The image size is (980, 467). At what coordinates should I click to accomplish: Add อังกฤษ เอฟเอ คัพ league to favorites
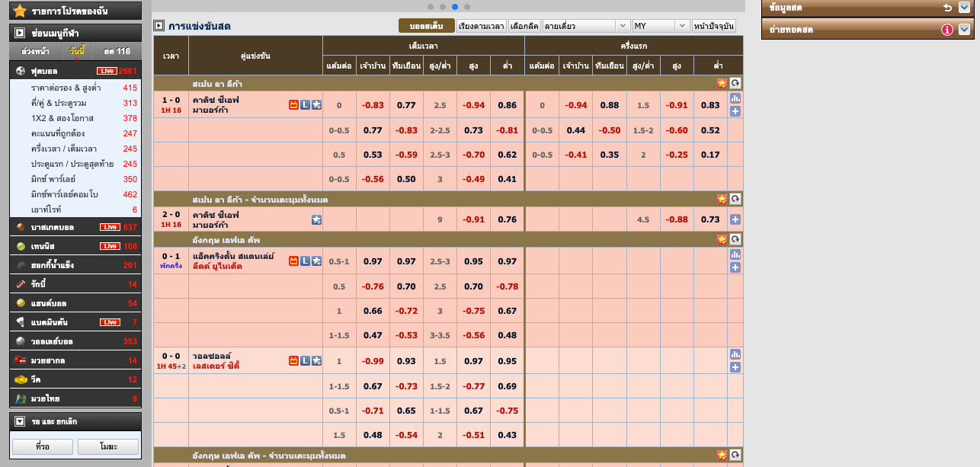[x=722, y=239]
